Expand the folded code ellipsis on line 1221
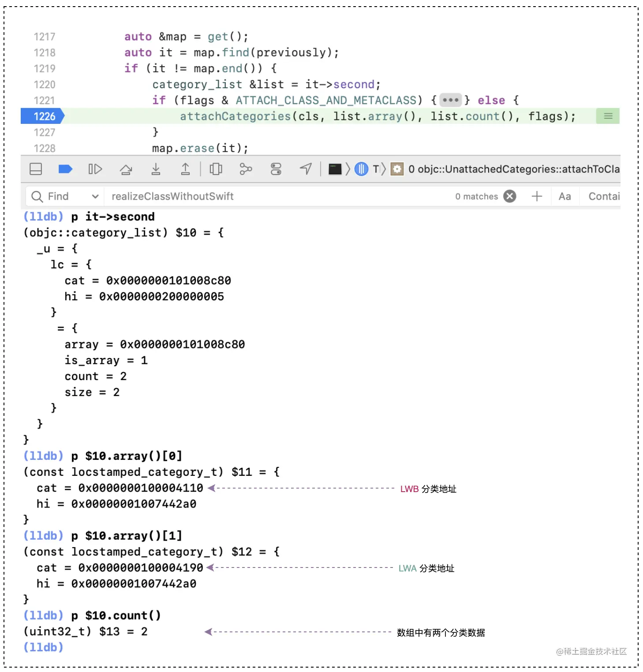This screenshot has width=643, height=672. pyautogui.click(x=450, y=100)
